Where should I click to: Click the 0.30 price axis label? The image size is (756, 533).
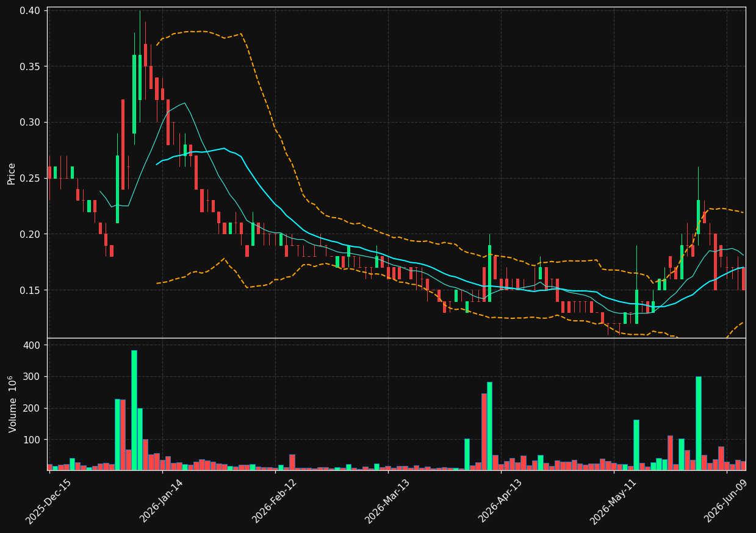point(30,122)
